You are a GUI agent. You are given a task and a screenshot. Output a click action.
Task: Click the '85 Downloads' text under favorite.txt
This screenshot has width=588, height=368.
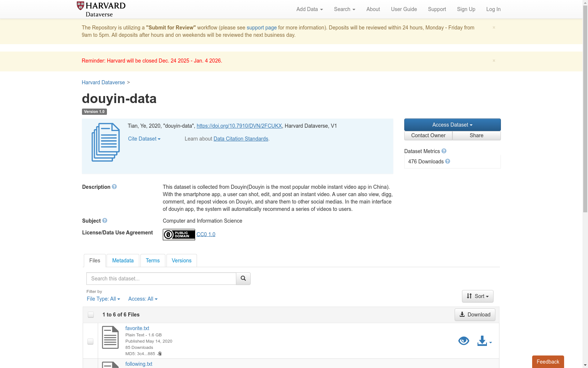(x=139, y=347)
